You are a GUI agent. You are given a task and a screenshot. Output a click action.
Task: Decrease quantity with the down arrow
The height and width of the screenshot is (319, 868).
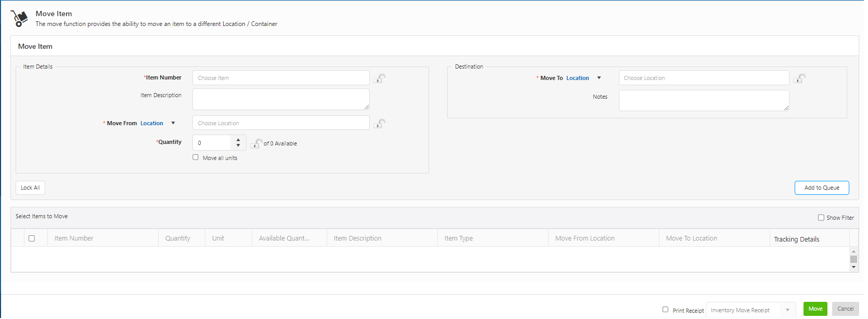(238, 145)
